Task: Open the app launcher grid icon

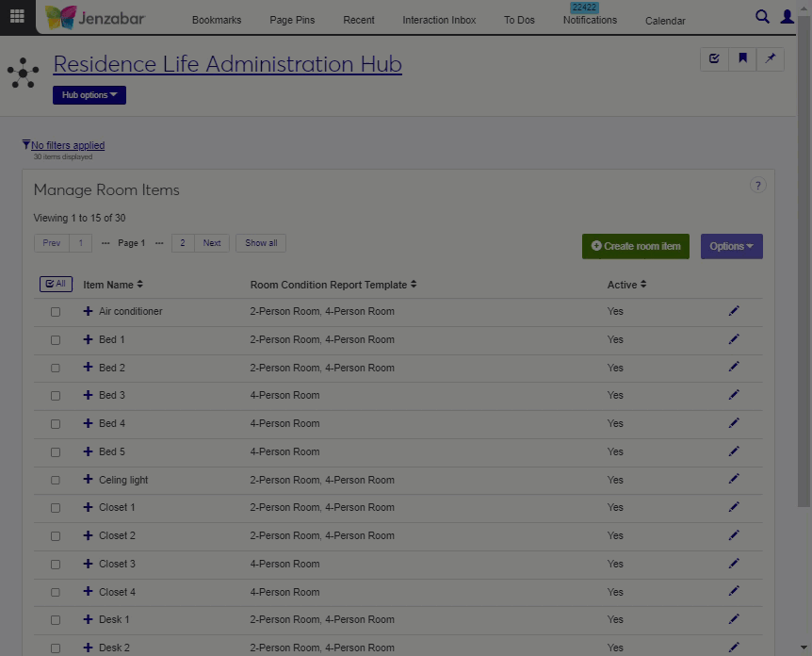Action: pyautogui.click(x=17, y=16)
